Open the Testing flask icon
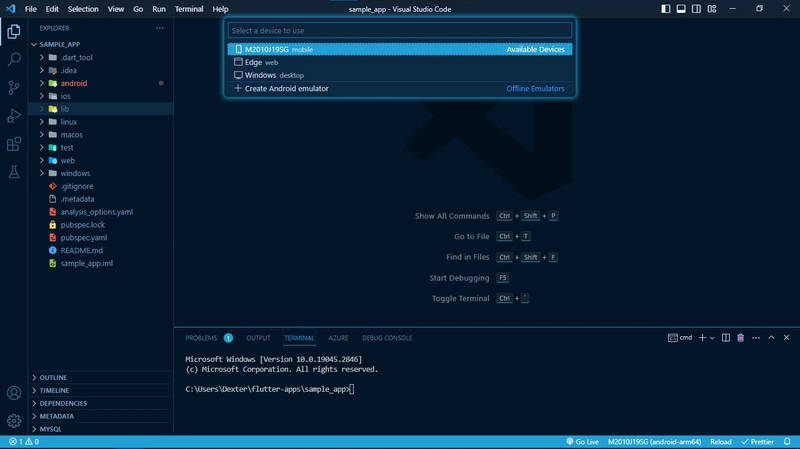This screenshot has height=449, width=800. 14,172
